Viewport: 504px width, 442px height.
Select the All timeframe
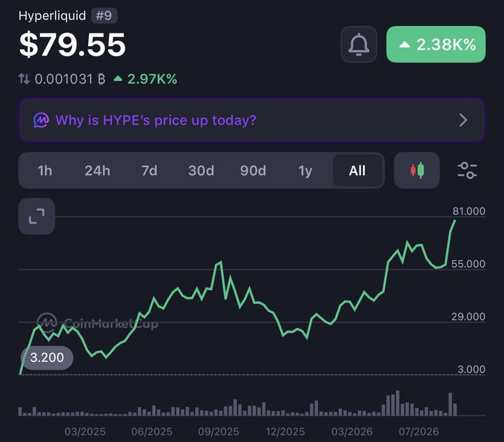click(357, 171)
